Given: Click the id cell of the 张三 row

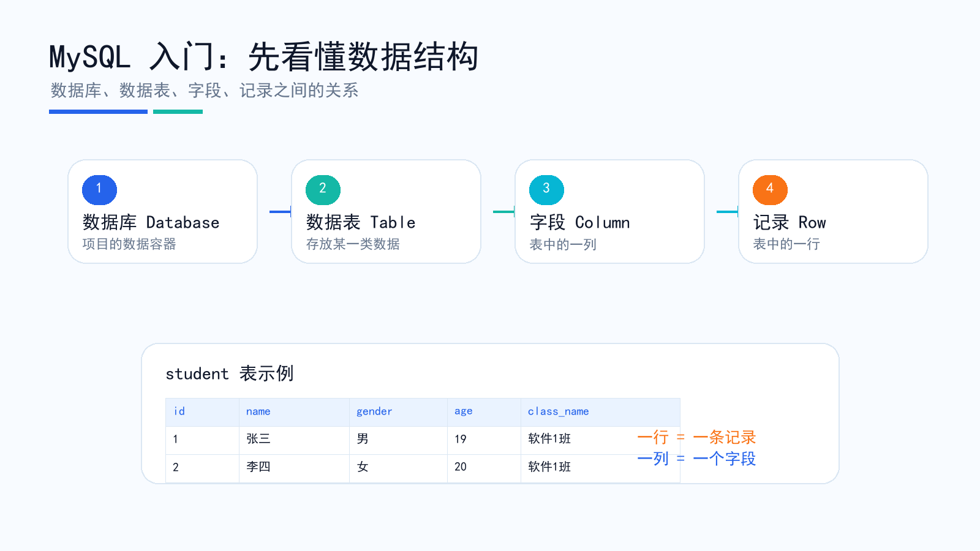Looking at the screenshot, I should (x=202, y=440).
